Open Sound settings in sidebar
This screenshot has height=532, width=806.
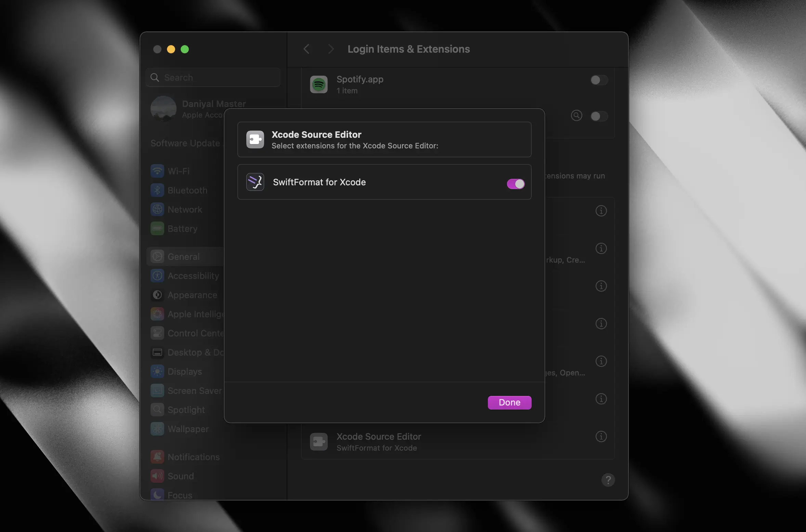pyautogui.click(x=181, y=476)
